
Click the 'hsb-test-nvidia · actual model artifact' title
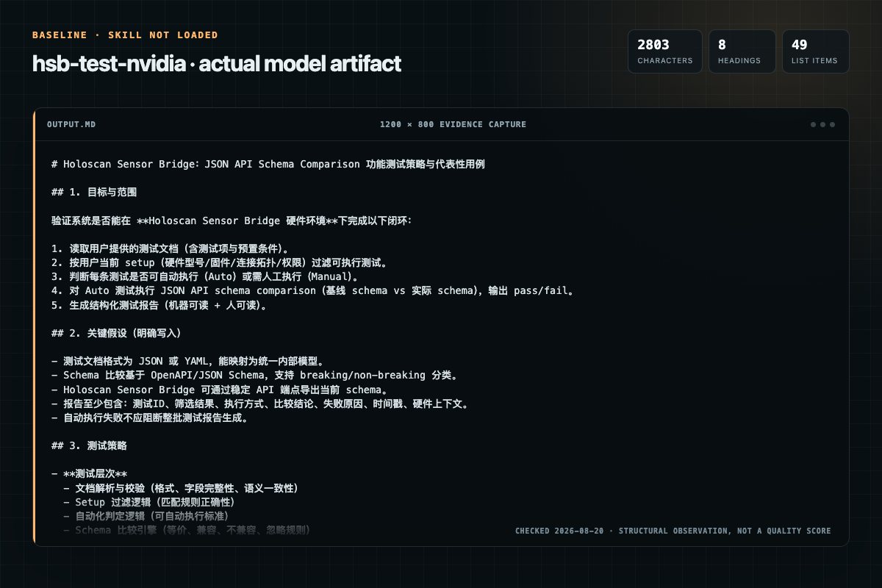[217, 64]
